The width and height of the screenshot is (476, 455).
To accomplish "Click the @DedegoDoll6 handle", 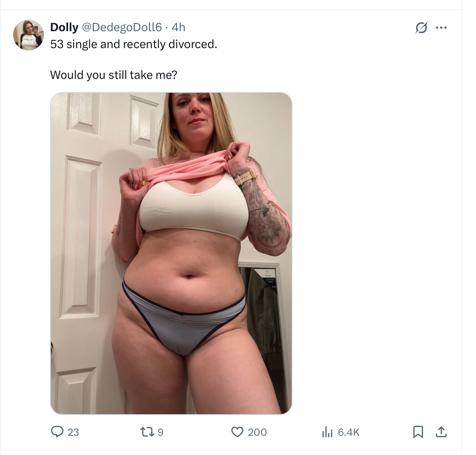I will pos(122,27).
